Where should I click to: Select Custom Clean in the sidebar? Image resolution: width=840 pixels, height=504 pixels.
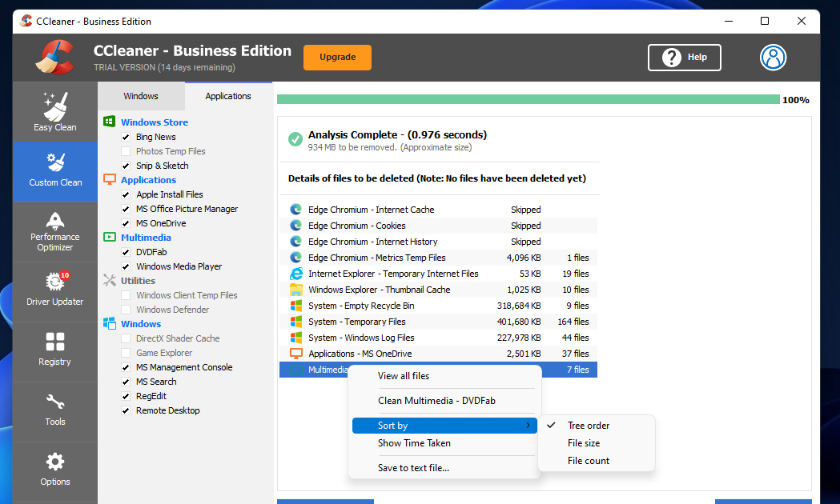coord(55,171)
